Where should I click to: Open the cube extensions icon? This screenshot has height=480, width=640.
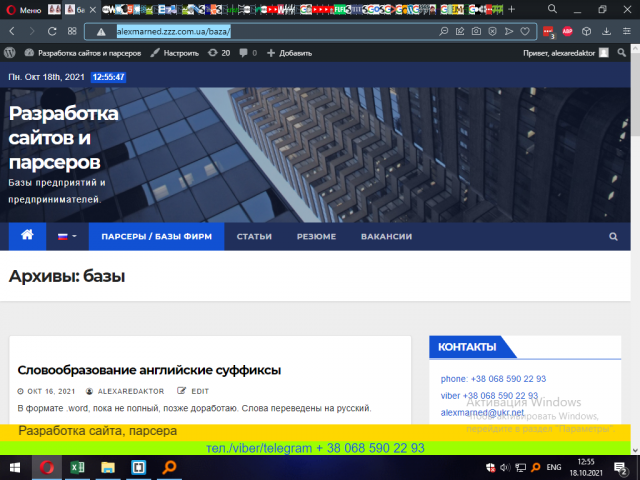[x=587, y=31]
